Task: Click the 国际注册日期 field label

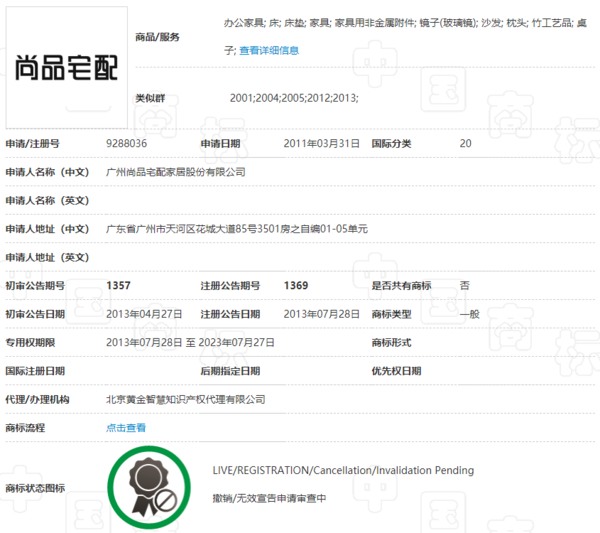Action: pos(35,371)
